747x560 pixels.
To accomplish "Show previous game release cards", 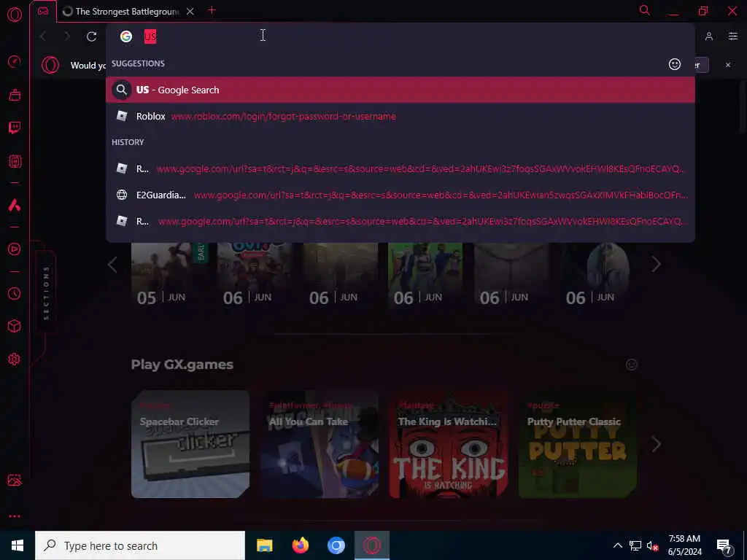I will (112, 264).
